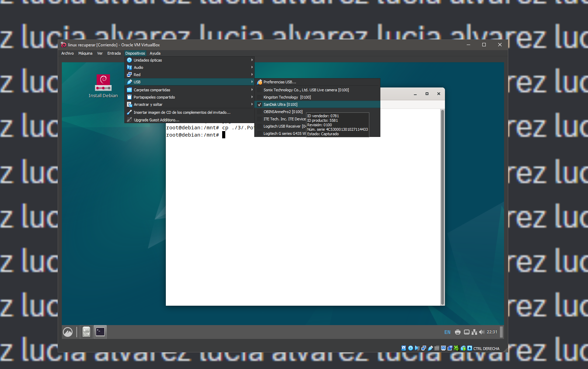Click Upgrade Guest Additions option
This screenshot has width=588, height=369.
[157, 120]
